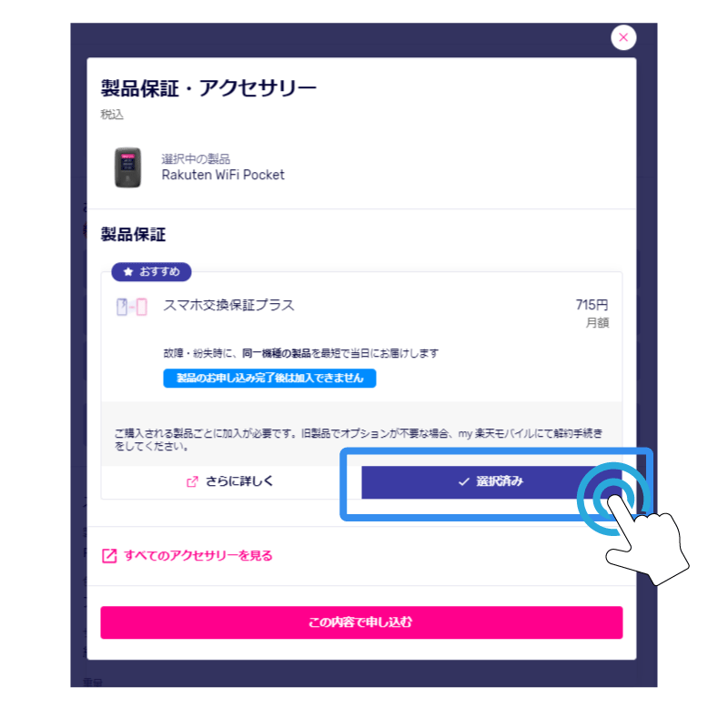Viewport: 728px width, 728px height.
Task: Close the warranty dialog with the X button
Action: 623,37
